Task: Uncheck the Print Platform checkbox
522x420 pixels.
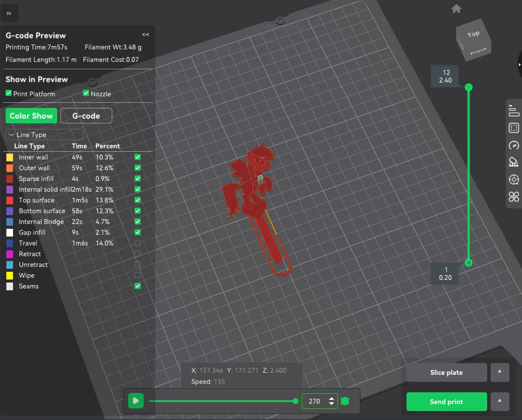Action: point(9,93)
